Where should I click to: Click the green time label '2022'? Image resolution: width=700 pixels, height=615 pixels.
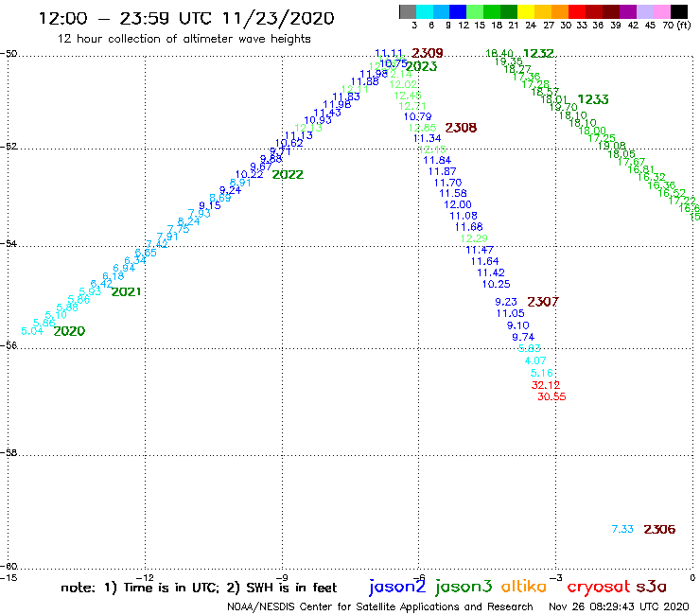coord(288,175)
